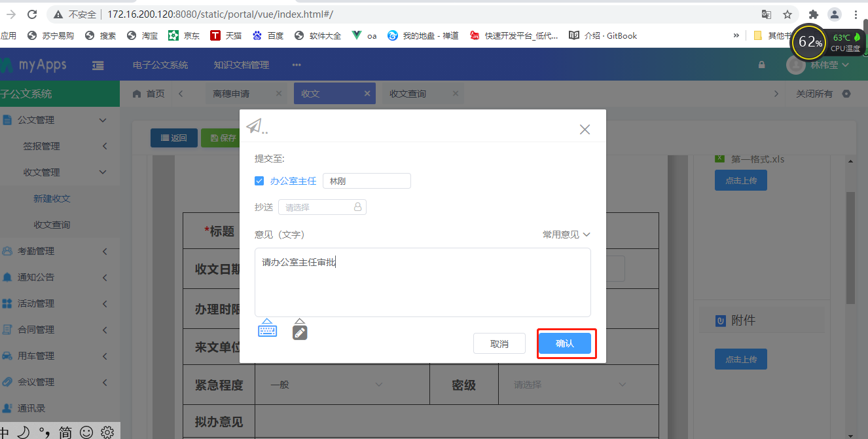Open the 抄送 recipient selector
Viewport: 868px width, 439px height.
(x=322, y=207)
